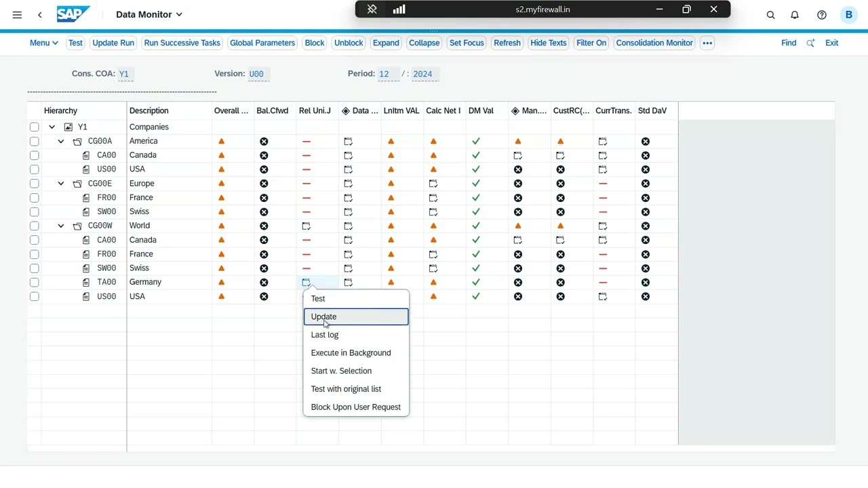Click Run Successive Tasks button

coord(182,43)
